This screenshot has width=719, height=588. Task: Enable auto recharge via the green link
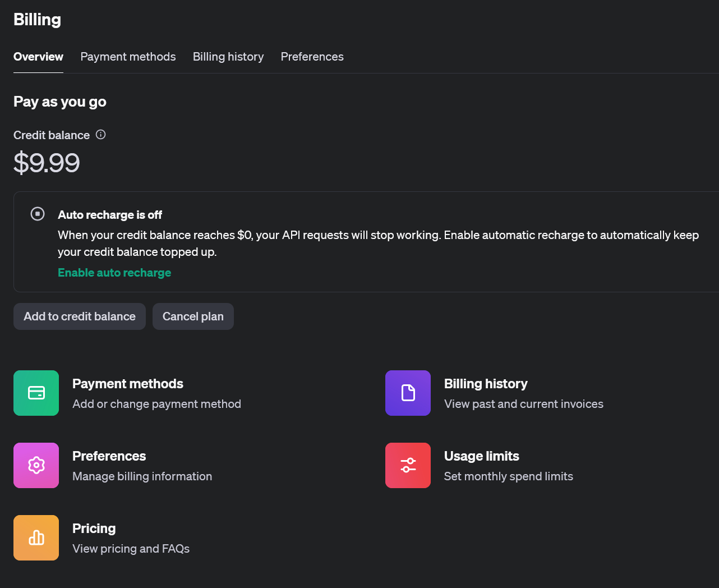(114, 273)
